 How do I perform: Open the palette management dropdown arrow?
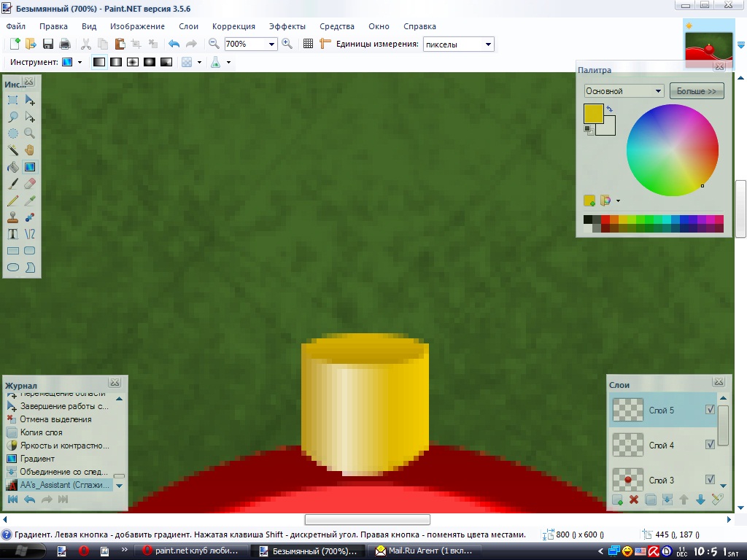[x=618, y=201]
